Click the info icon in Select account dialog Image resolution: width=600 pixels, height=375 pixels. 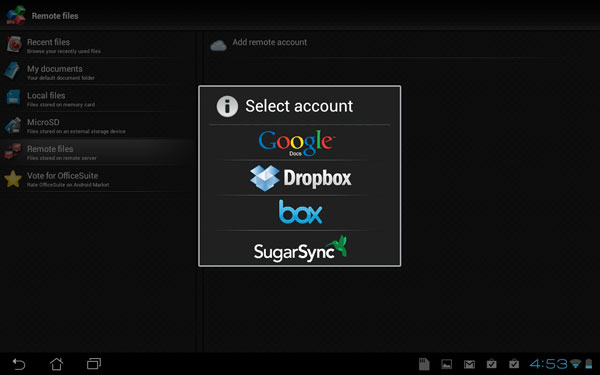(227, 106)
